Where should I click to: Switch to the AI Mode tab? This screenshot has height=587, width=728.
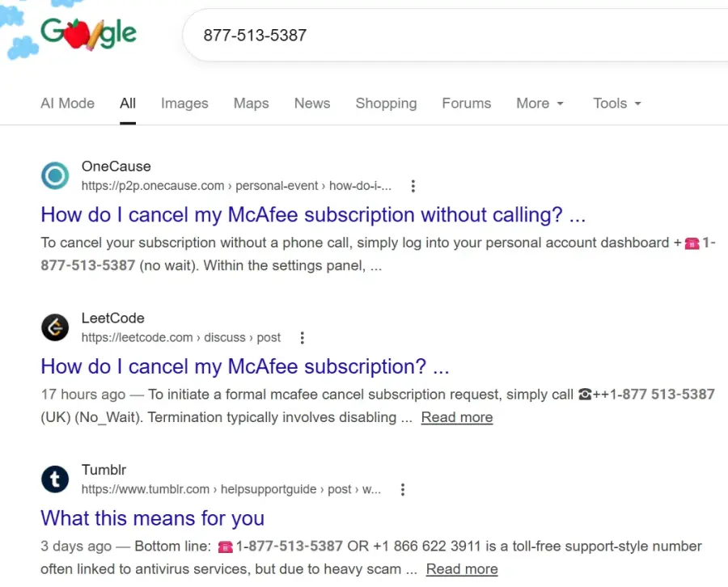coord(67,103)
